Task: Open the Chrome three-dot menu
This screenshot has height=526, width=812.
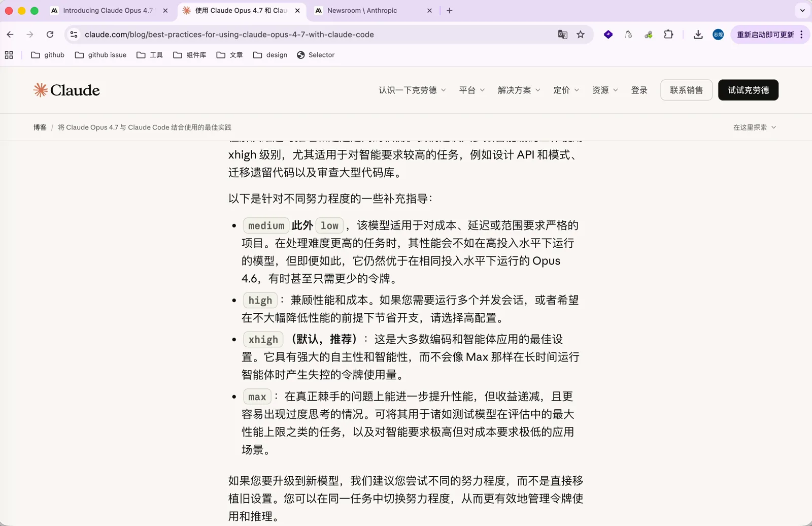Action: coord(801,35)
